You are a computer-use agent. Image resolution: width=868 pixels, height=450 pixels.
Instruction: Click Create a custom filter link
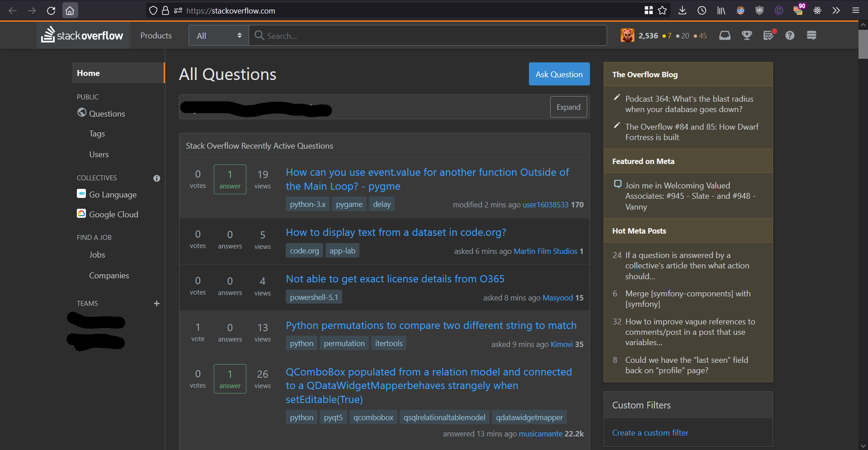(650, 432)
